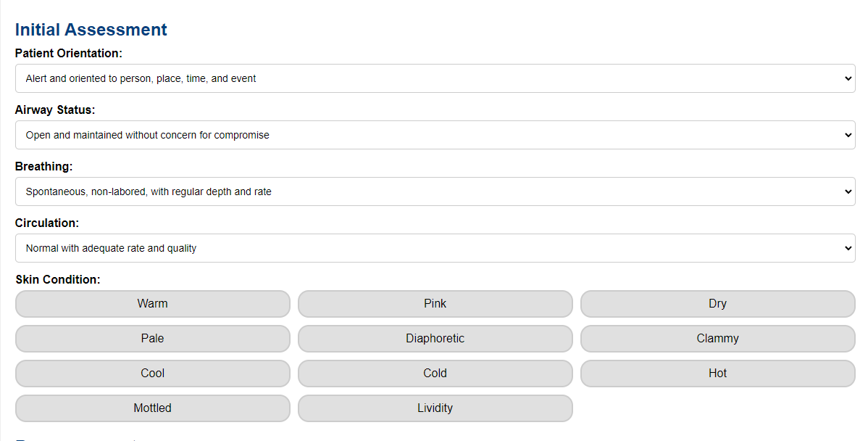Click the Initial Assessment heading
Viewport: 868px width, 441px height.
tap(91, 29)
